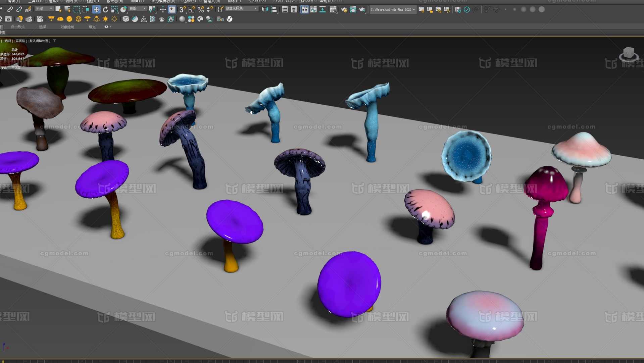Image resolution: width=644 pixels, height=363 pixels.
Task: Activate the Select Object arrow tool
Action: [58, 9]
